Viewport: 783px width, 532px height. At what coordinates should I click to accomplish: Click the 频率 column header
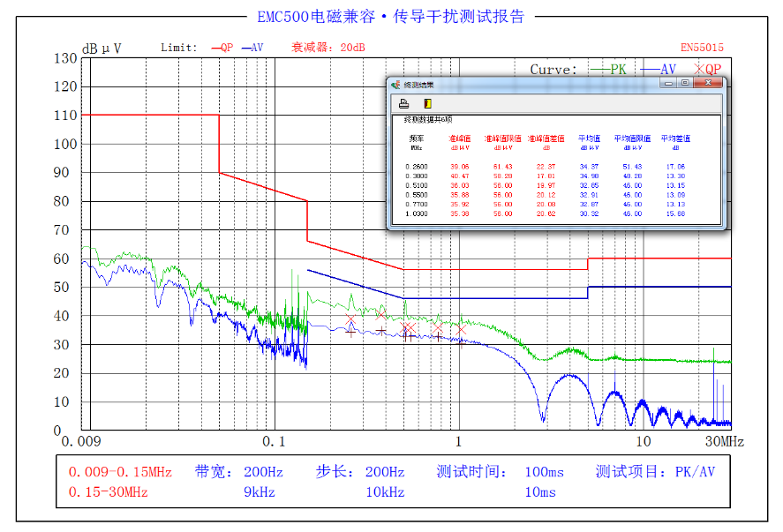click(417, 139)
